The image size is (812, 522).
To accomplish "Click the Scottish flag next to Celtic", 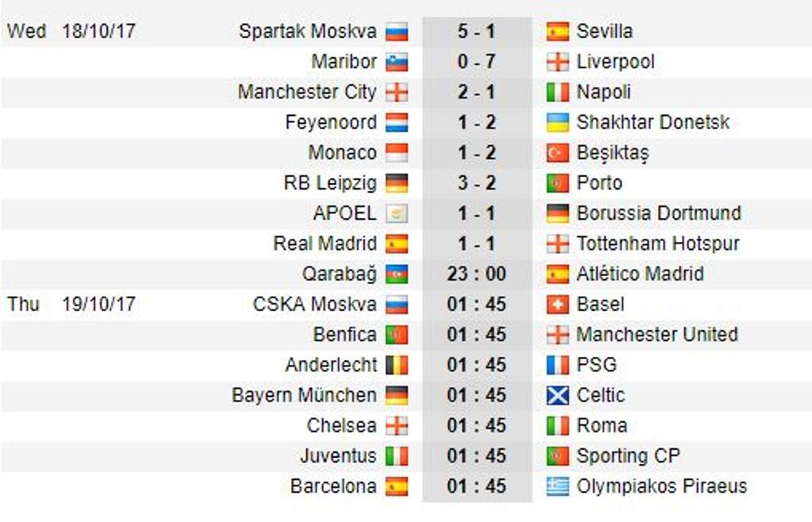I will 557,396.
